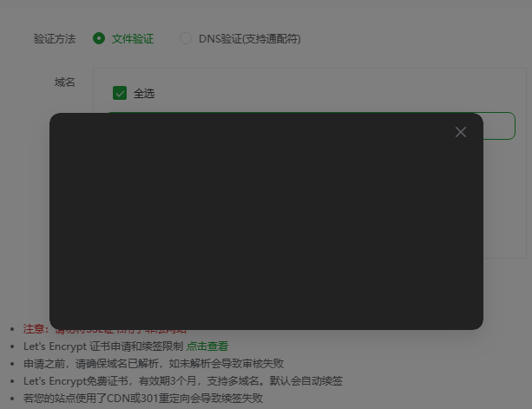This screenshot has height=409, width=532.
Task: Click the 文件验证 label text
Action: click(x=133, y=39)
